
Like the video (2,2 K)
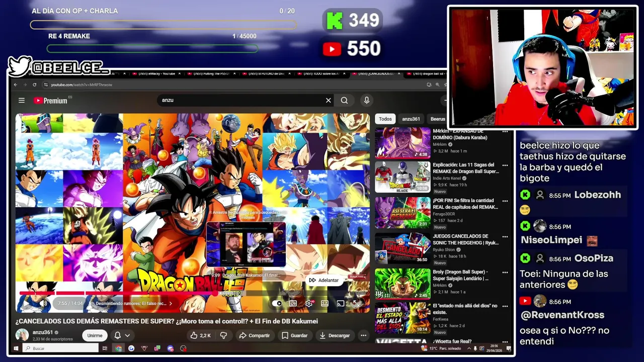click(200, 335)
